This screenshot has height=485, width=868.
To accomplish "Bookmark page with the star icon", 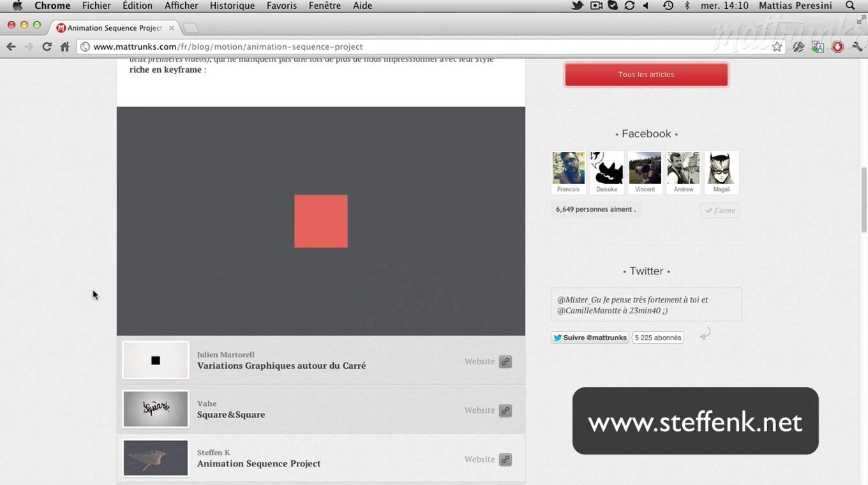I will pyautogui.click(x=777, y=47).
